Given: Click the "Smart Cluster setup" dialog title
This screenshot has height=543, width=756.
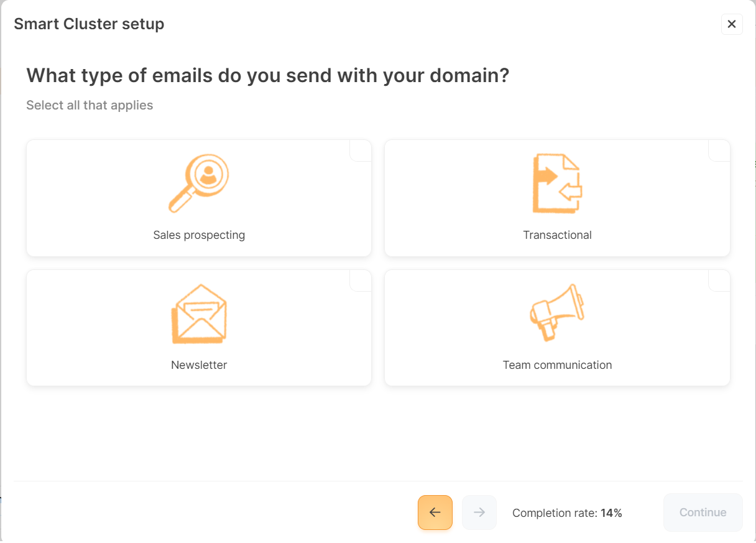Looking at the screenshot, I should pyautogui.click(x=89, y=24).
